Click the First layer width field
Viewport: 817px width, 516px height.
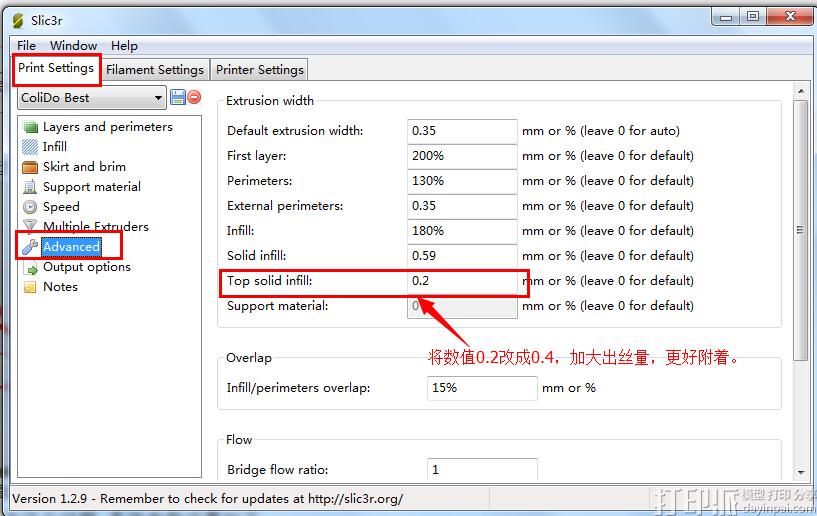(462, 156)
